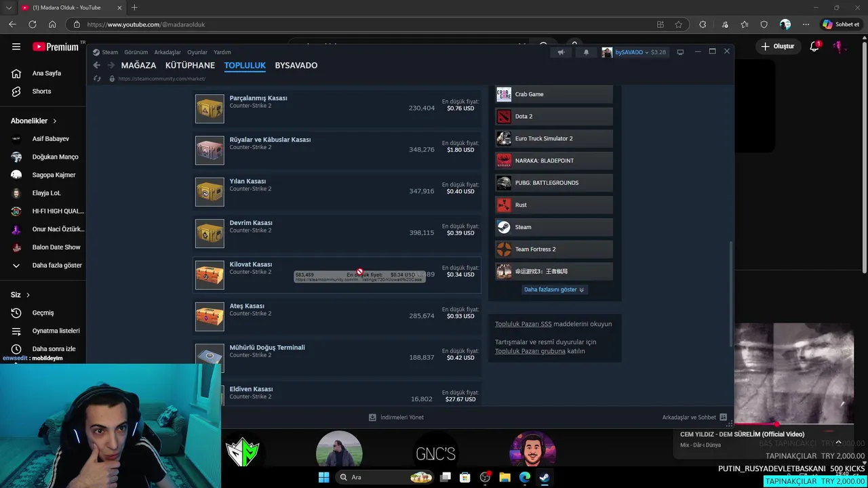The width and height of the screenshot is (868, 488).
Task: Filter market by Crab Game
Action: (x=554, y=94)
